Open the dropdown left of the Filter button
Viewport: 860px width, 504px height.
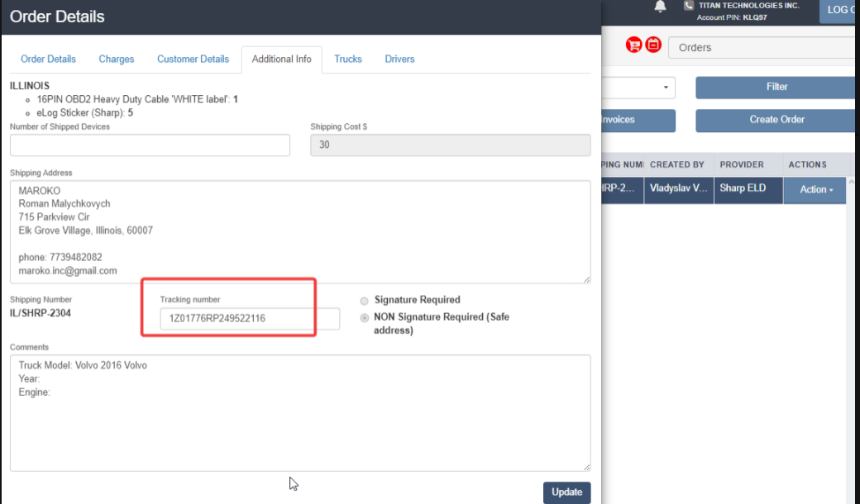click(x=638, y=87)
